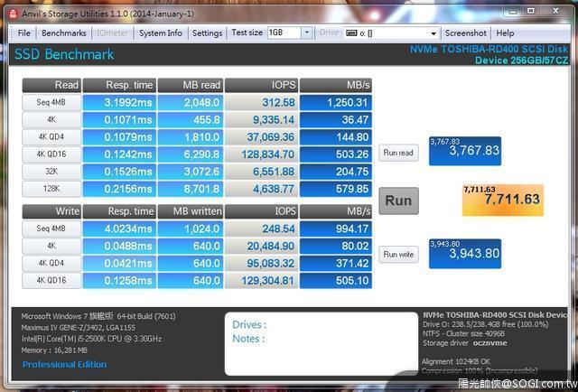Select the Read Seq 4MB test button

(52, 102)
